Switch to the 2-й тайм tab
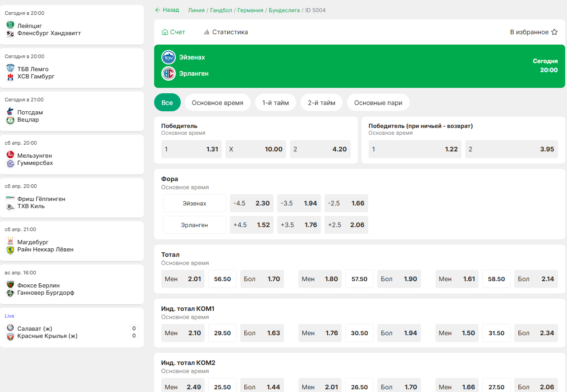 point(321,103)
